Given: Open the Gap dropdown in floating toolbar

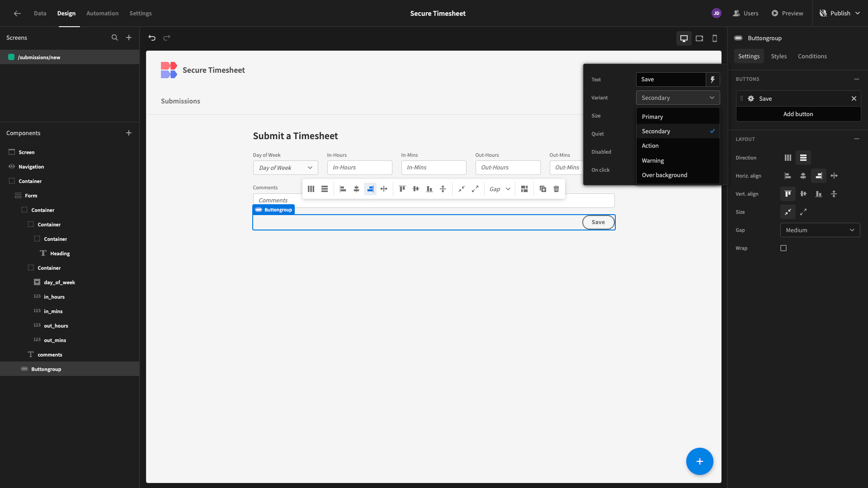Looking at the screenshot, I should click(x=500, y=189).
